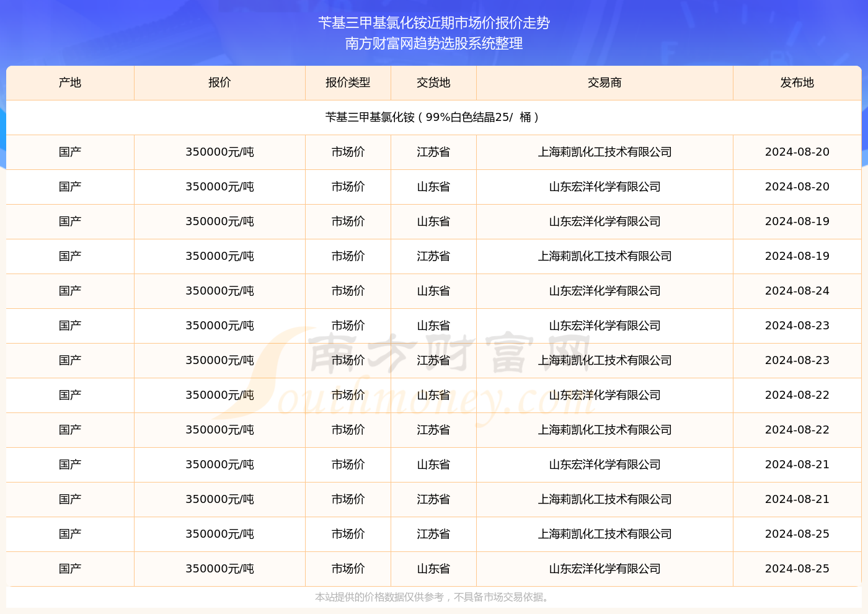Image resolution: width=868 pixels, height=614 pixels.
Task: Click 江苏省 in the 2024-08-25 row
Action: click(x=433, y=534)
